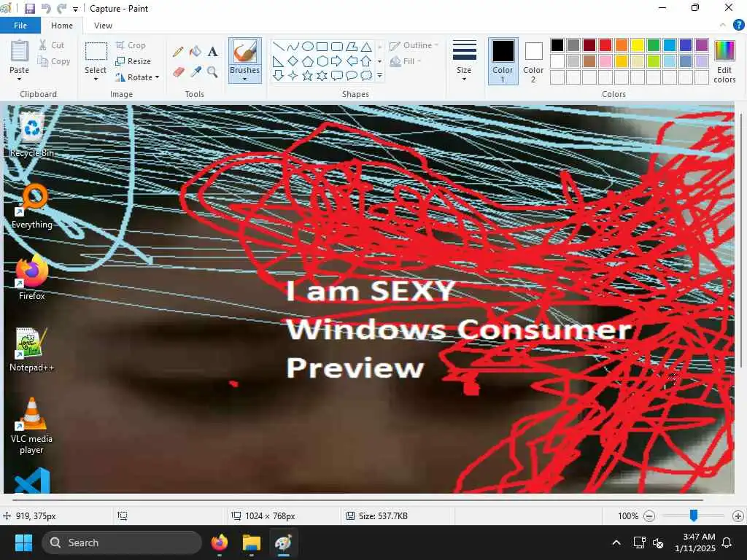Open File Explorer from the taskbar

click(251, 542)
